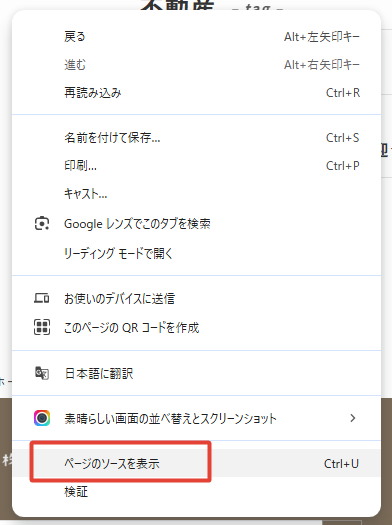Click the Ctrl+S shortcut text
This screenshot has height=525, width=392.
(x=342, y=138)
